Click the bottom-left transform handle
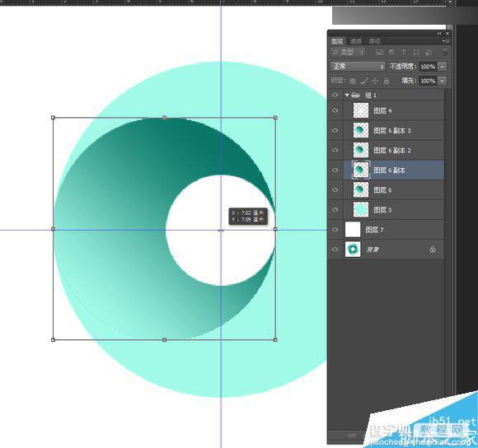This screenshot has width=478, height=448. (x=54, y=339)
